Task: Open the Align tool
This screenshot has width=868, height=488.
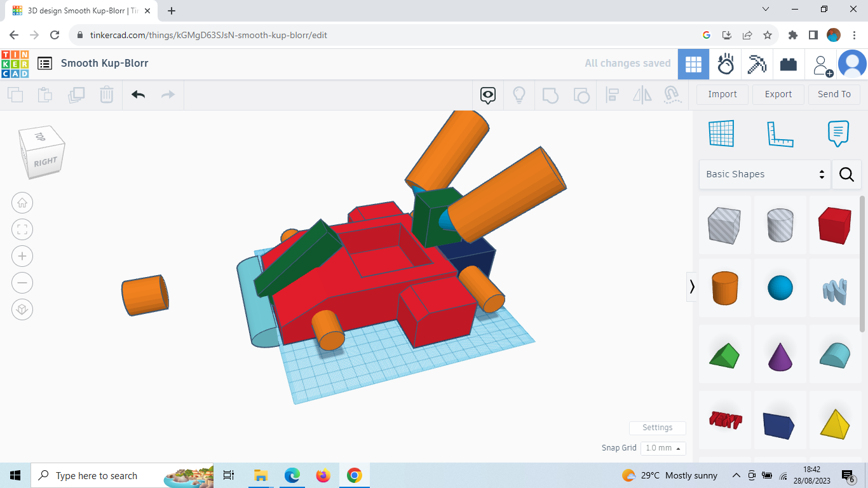Action: (612, 94)
